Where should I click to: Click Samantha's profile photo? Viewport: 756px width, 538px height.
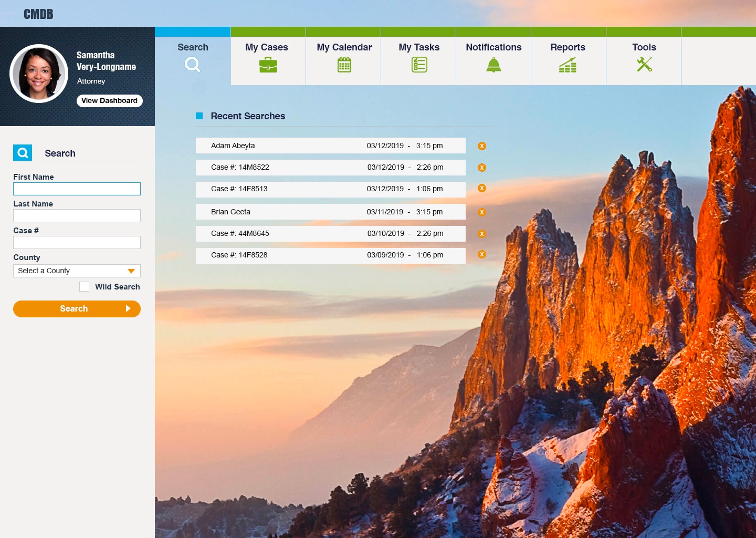[39, 74]
